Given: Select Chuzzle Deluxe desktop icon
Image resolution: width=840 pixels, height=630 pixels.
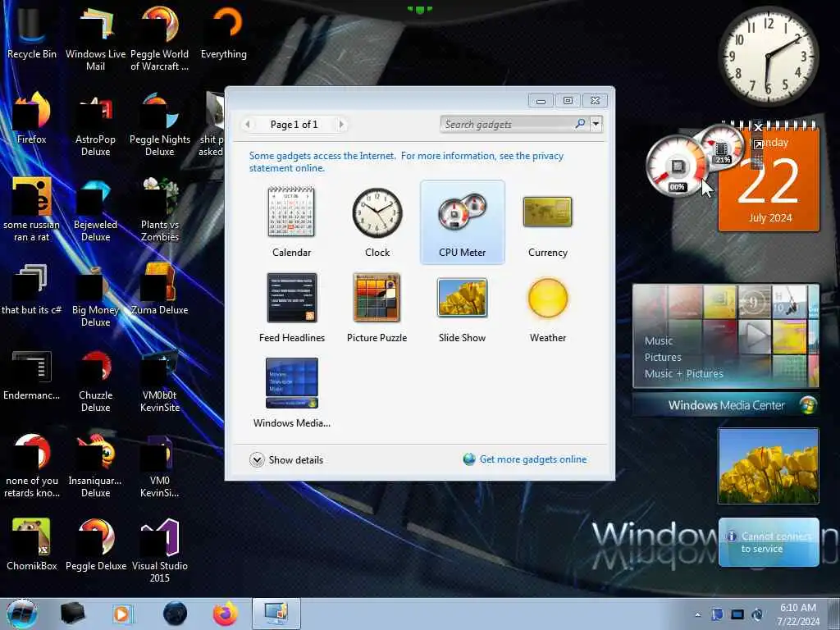Looking at the screenshot, I should pos(95,380).
